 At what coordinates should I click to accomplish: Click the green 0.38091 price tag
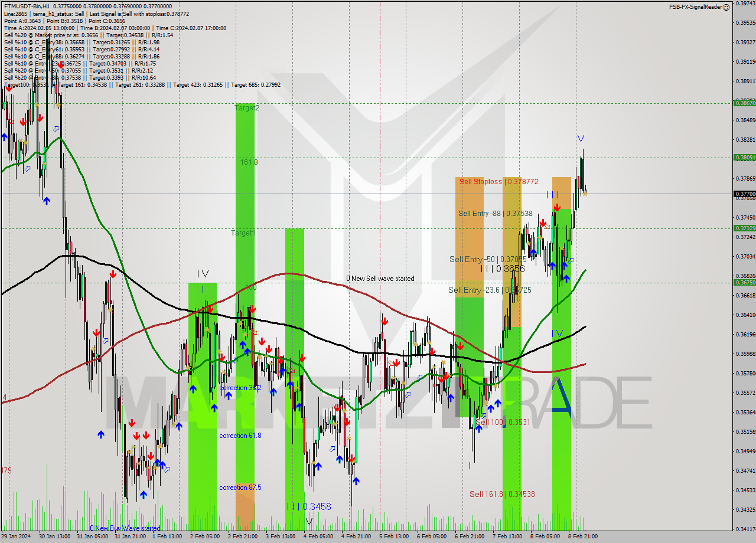(x=744, y=158)
